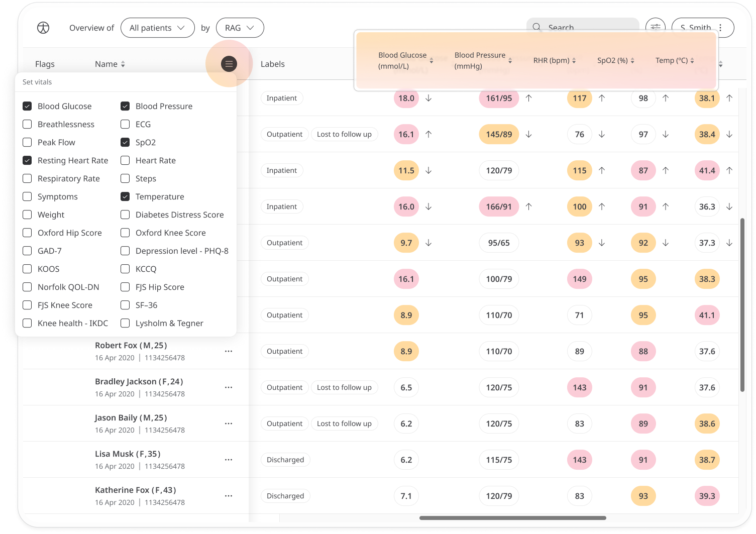
Task: Click Outpatient label for Robert Fox
Action: [285, 351]
